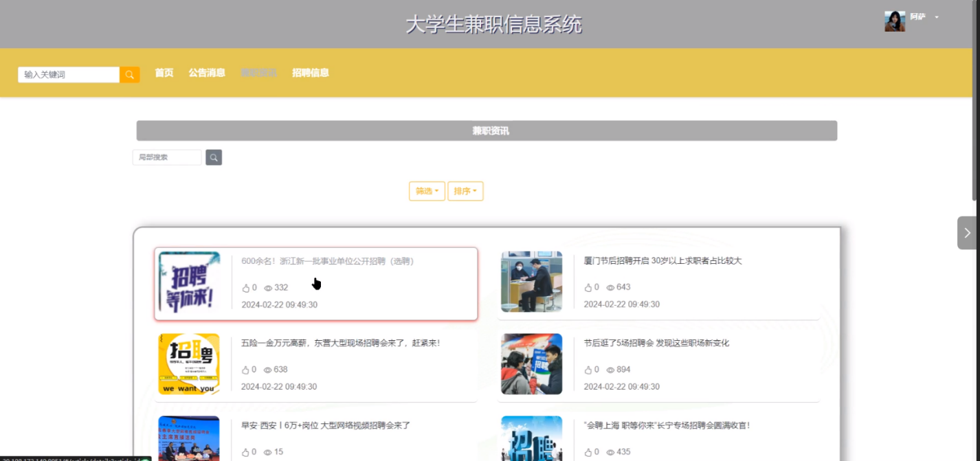Click the yellow 招聘 we want you thumbnail

pyautogui.click(x=189, y=364)
